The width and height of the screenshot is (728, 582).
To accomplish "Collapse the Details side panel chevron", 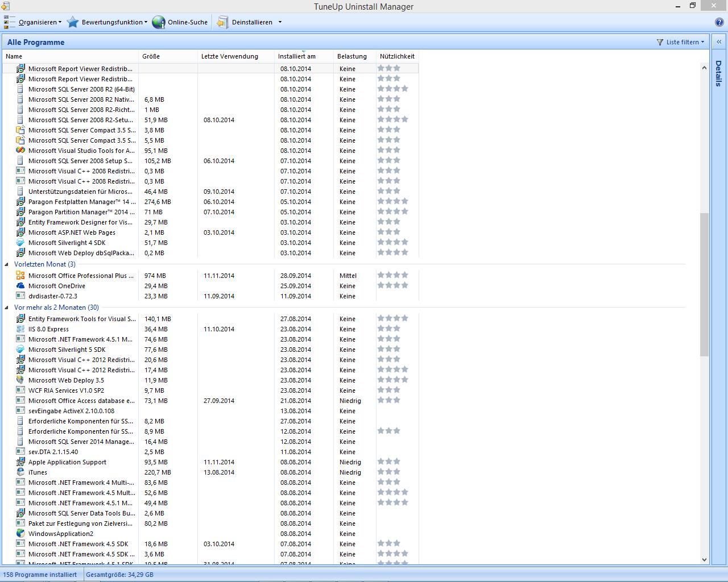I will (x=719, y=42).
